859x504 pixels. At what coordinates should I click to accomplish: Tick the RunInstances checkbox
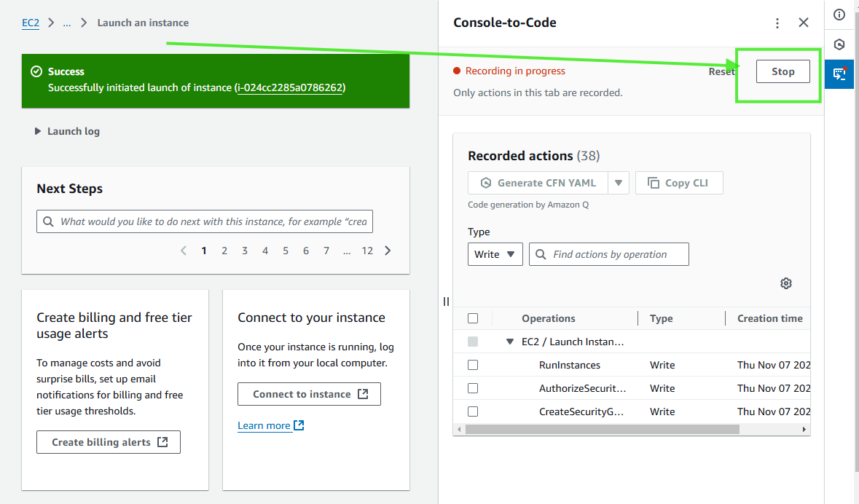coord(473,365)
